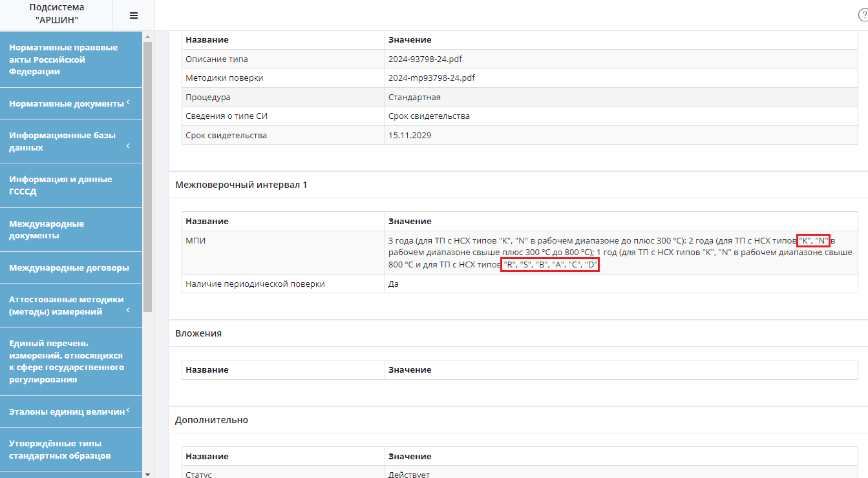This screenshot has height=478, width=868.
Task: Click the Подсистема "АРШИН" header title
Action: [x=56, y=14]
